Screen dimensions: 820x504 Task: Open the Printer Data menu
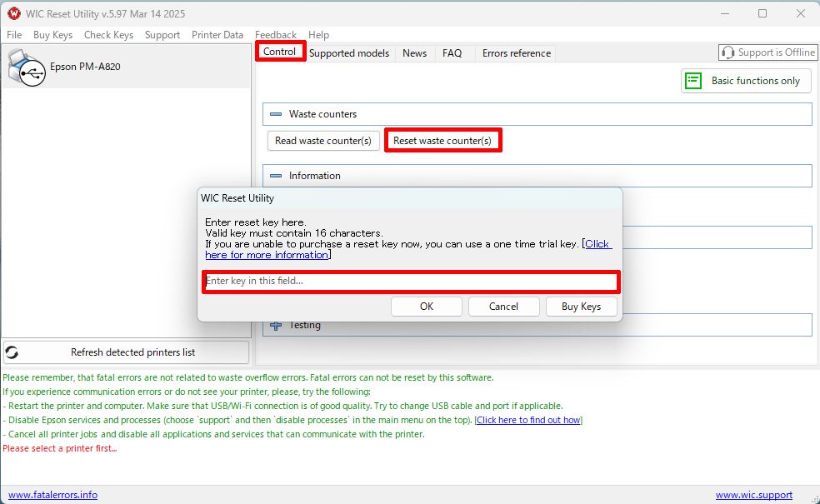tap(217, 35)
